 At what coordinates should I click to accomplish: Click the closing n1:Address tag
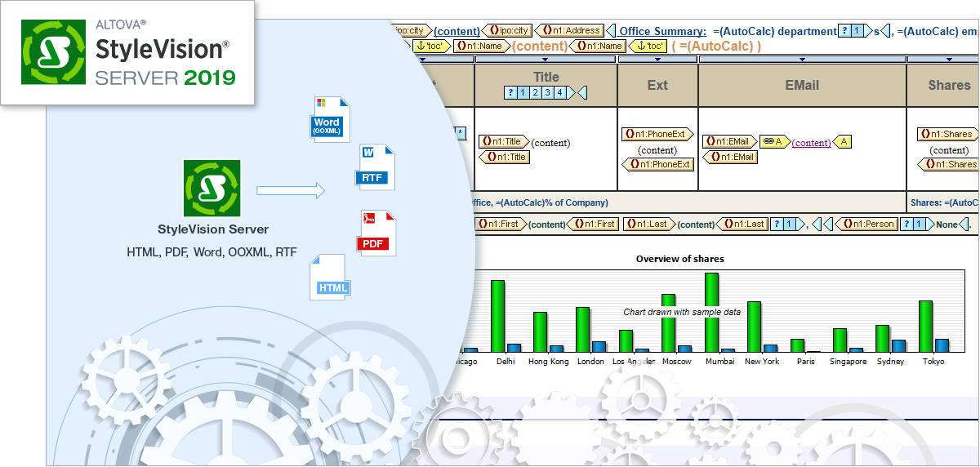point(570,30)
